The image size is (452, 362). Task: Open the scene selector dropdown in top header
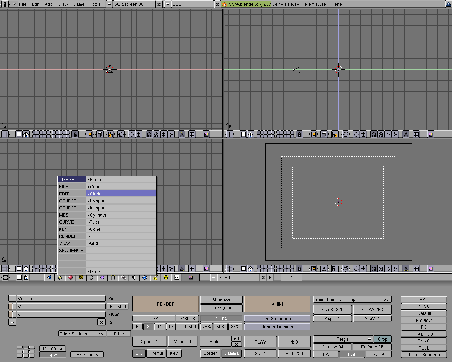click(x=167, y=4)
